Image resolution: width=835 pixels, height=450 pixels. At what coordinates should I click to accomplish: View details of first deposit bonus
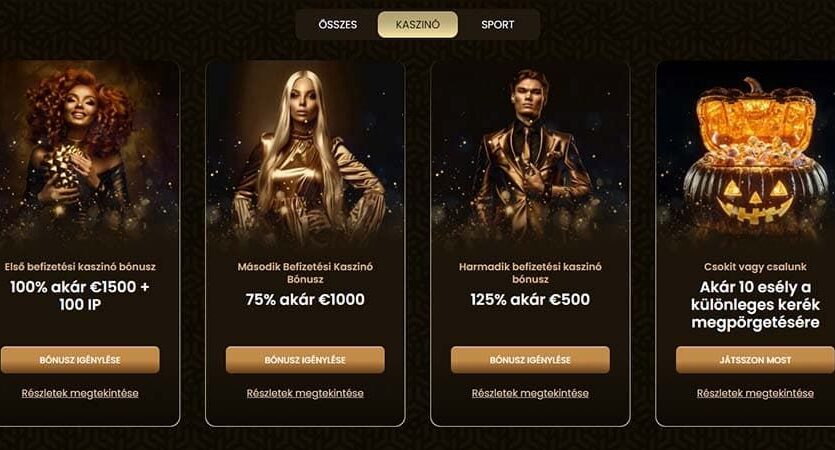[x=80, y=393]
